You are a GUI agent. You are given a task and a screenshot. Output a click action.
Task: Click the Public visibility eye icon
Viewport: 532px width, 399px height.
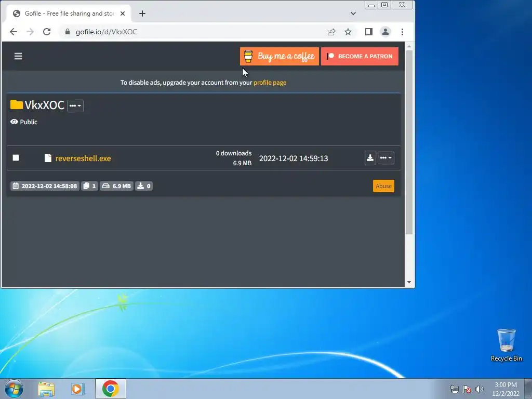[x=14, y=122]
